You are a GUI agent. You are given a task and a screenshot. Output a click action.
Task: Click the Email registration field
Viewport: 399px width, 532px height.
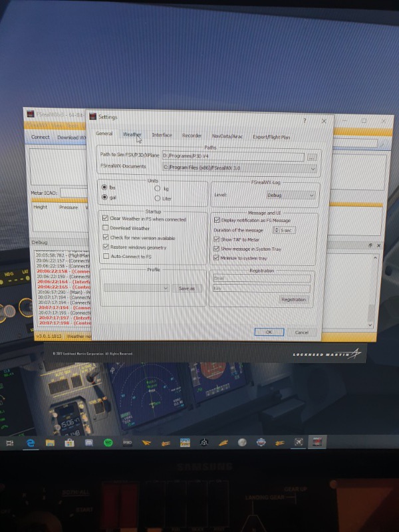(x=261, y=278)
